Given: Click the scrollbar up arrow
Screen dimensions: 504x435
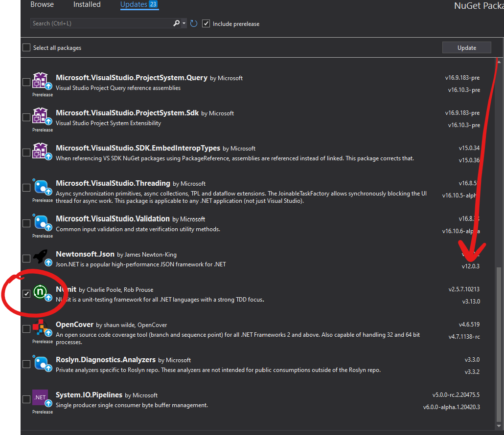Looking at the screenshot, I should pos(499,62).
